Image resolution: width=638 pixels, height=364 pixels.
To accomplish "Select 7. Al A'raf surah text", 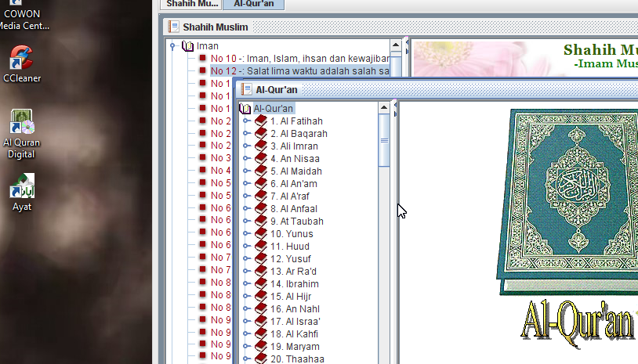I will 290,196.
